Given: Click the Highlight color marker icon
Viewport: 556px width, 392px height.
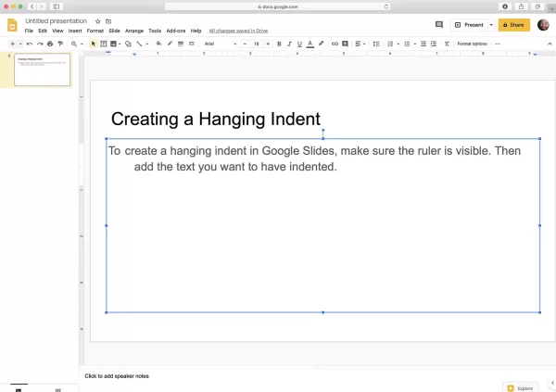Looking at the screenshot, I should click(321, 44).
